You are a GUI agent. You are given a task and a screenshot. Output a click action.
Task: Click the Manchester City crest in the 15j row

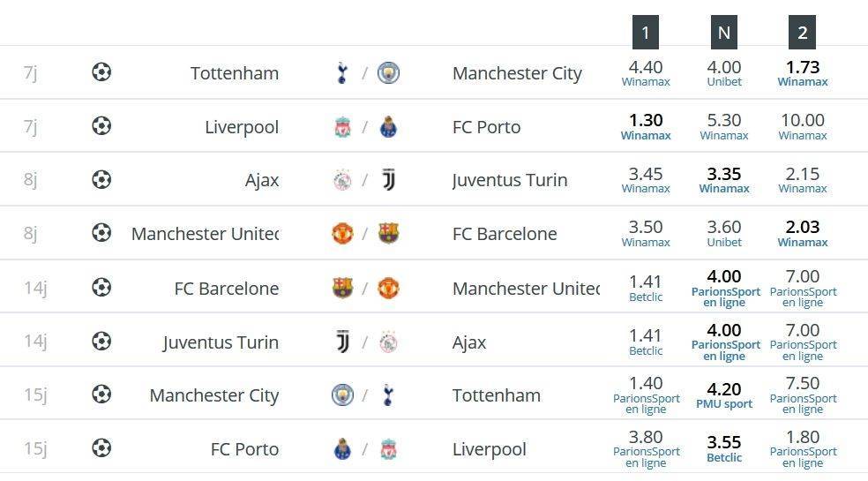point(342,395)
